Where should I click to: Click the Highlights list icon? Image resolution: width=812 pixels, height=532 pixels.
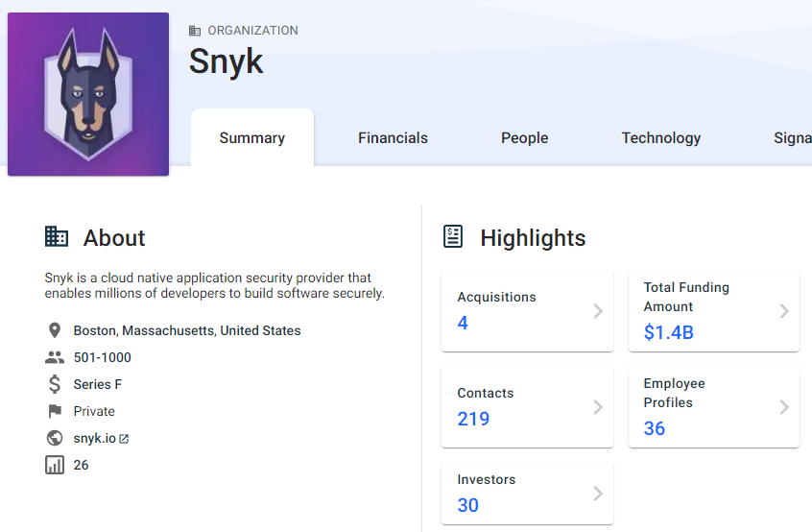pos(453,237)
